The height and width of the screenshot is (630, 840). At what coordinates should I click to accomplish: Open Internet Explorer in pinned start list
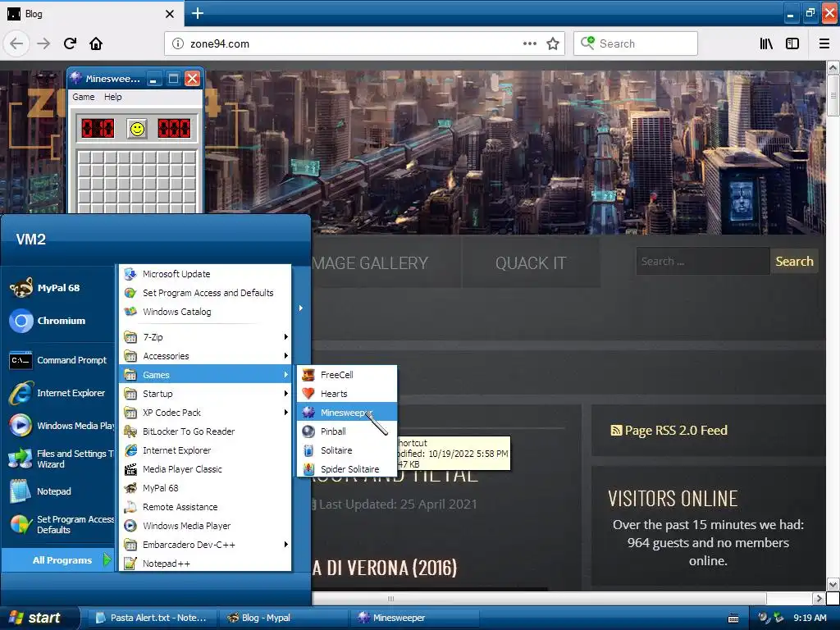[x=57, y=393]
